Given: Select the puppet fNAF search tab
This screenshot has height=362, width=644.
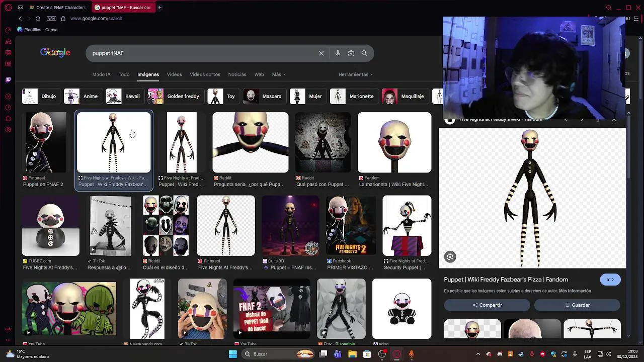Looking at the screenshot, I should click(123, 8).
